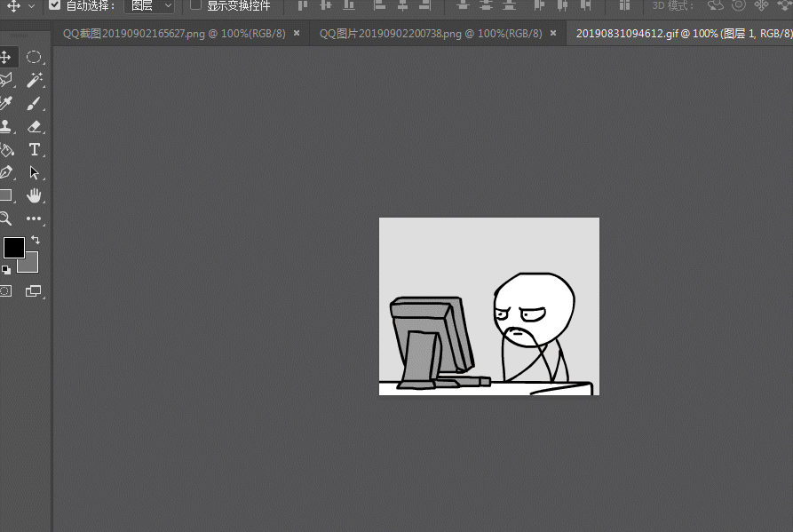Select the Paint Bucket tool
Viewport: 793px width, 532px height.
click(7, 150)
